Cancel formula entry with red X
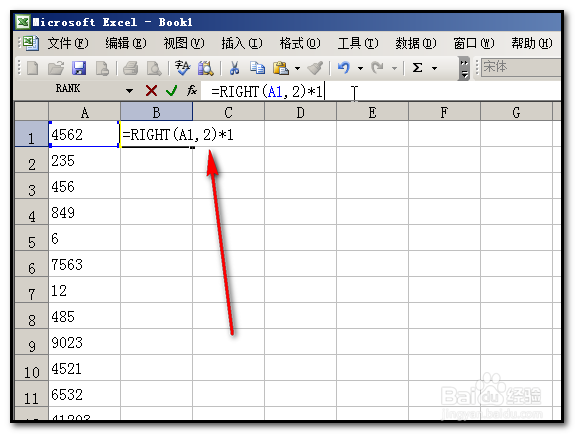 (x=151, y=90)
